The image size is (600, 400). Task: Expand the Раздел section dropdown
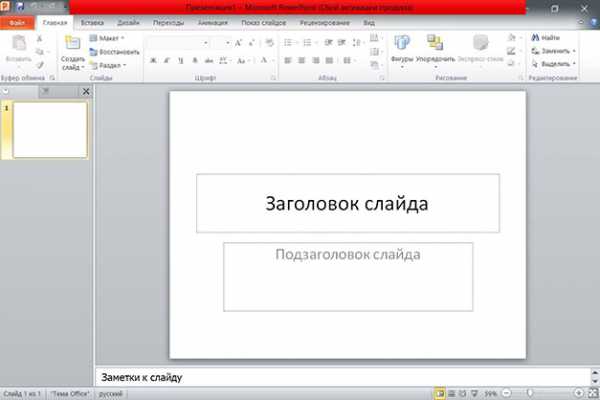point(106,64)
